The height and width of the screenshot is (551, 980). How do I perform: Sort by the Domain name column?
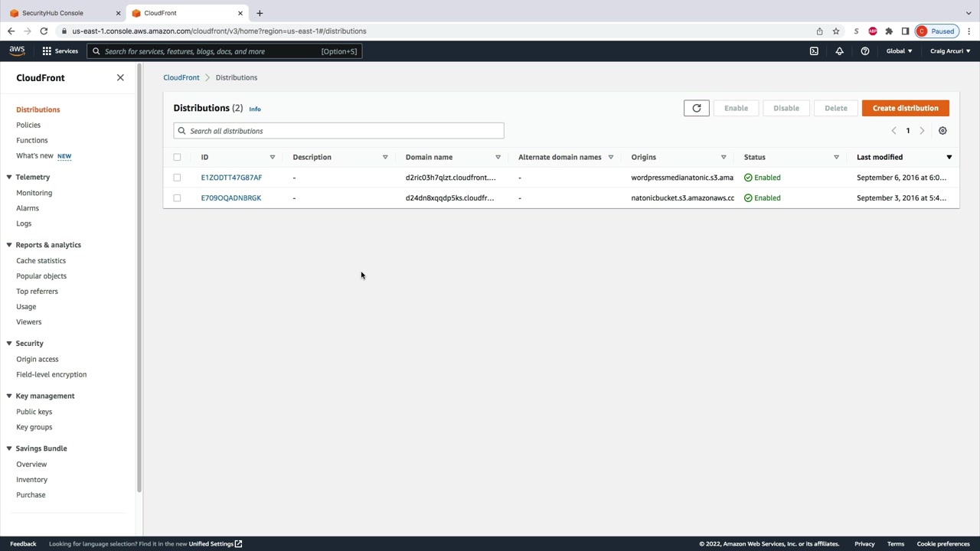point(498,157)
